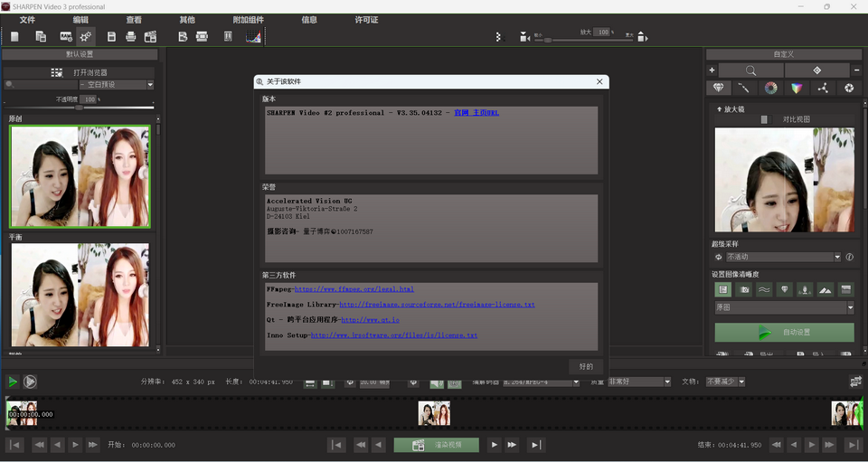Click the opacity slider handle under 不透明度
The height and width of the screenshot is (462, 868).
[80, 108]
